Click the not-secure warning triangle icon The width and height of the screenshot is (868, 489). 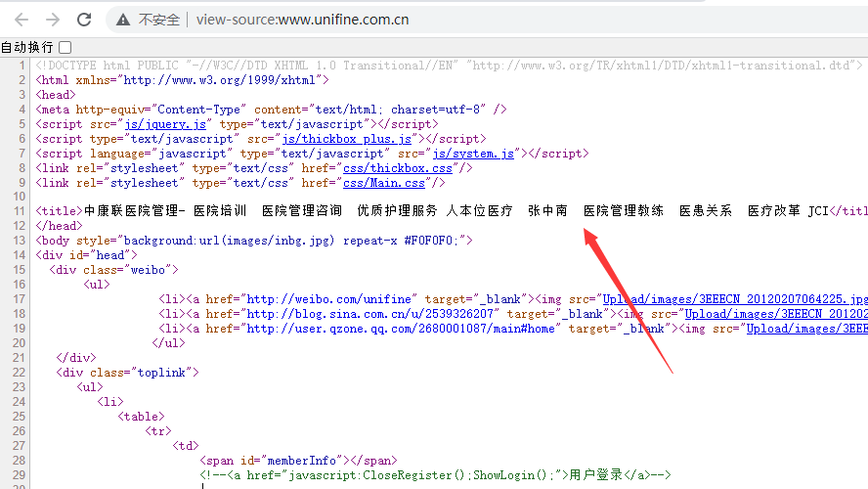tap(123, 20)
